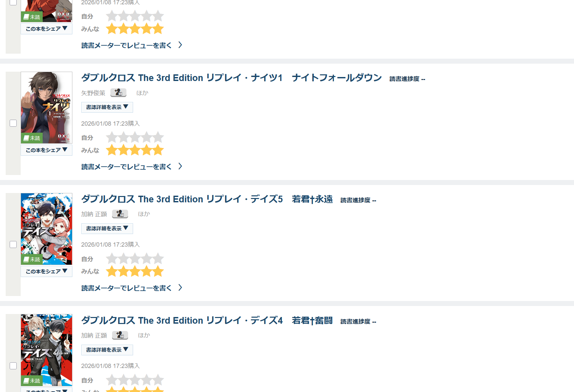The image size is (574, 392).
Task: Click 未読 badge on Days4 cover
Action: 32,381
